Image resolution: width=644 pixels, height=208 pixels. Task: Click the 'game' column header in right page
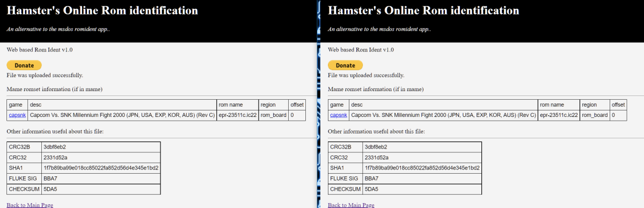(339, 105)
